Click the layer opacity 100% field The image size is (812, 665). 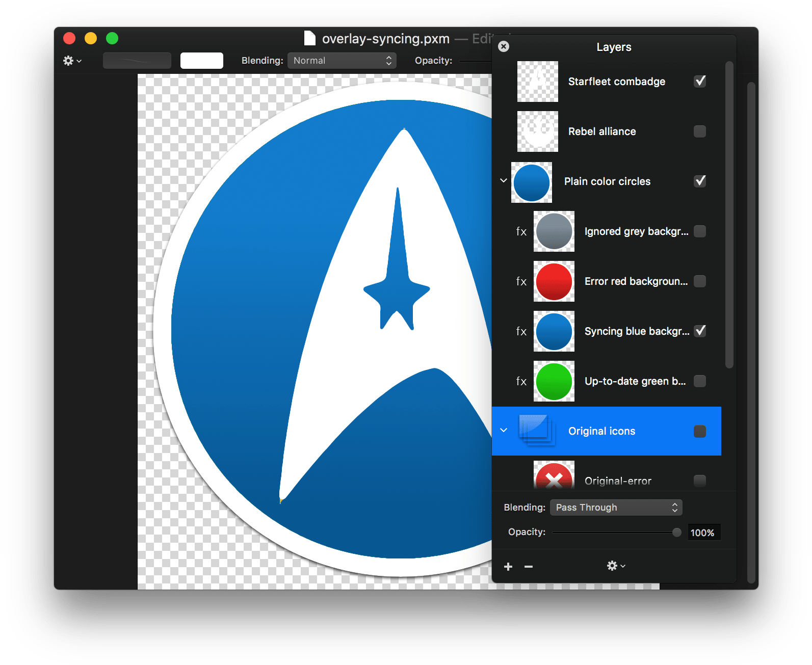(x=704, y=533)
